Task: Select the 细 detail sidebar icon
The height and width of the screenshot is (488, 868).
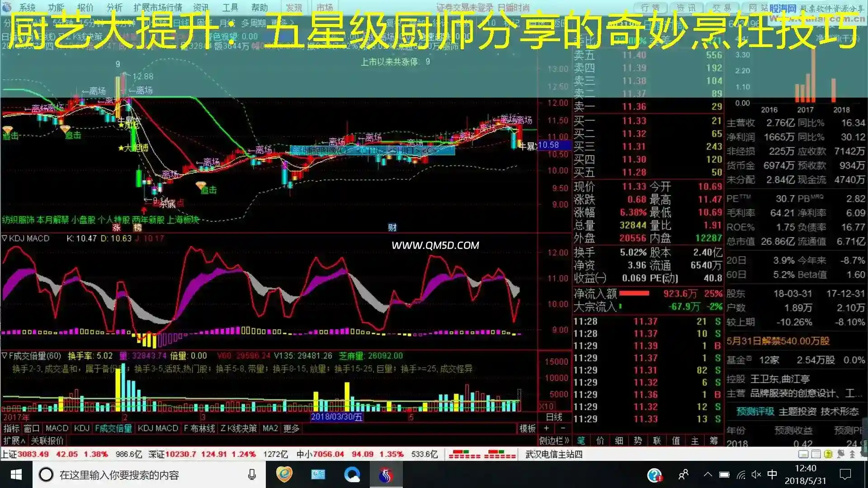Action: click(x=619, y=441)
